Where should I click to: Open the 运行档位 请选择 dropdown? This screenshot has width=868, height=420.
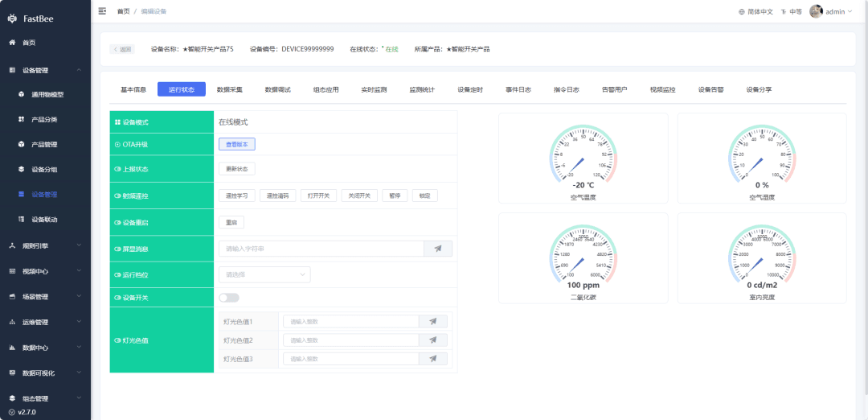click(x=264, y=275)
